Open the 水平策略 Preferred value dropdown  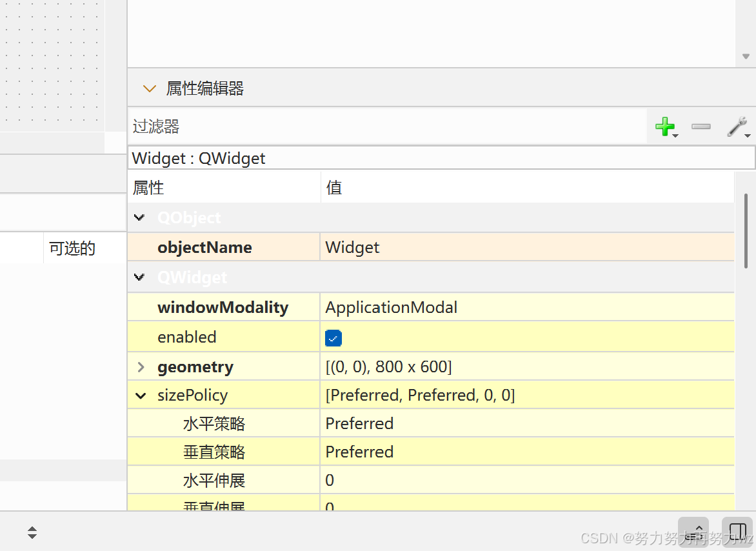click(527, 423)
